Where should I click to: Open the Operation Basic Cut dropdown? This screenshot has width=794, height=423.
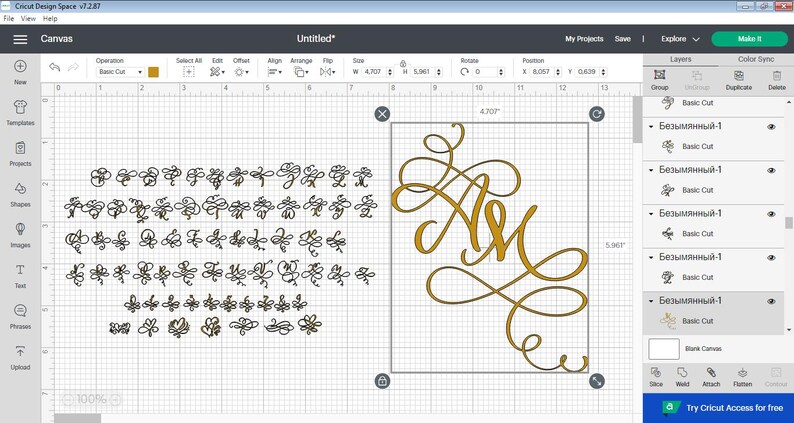[x=120, y=72]
